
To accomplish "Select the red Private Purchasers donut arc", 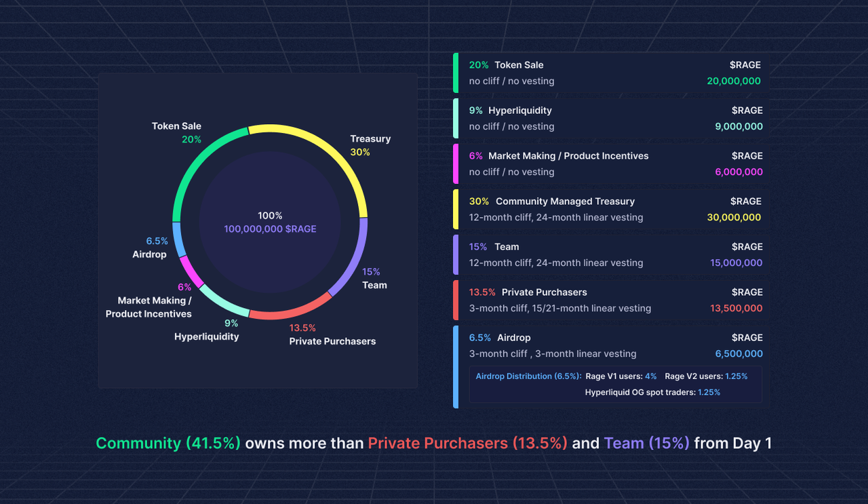I will [x=290, y=311].
